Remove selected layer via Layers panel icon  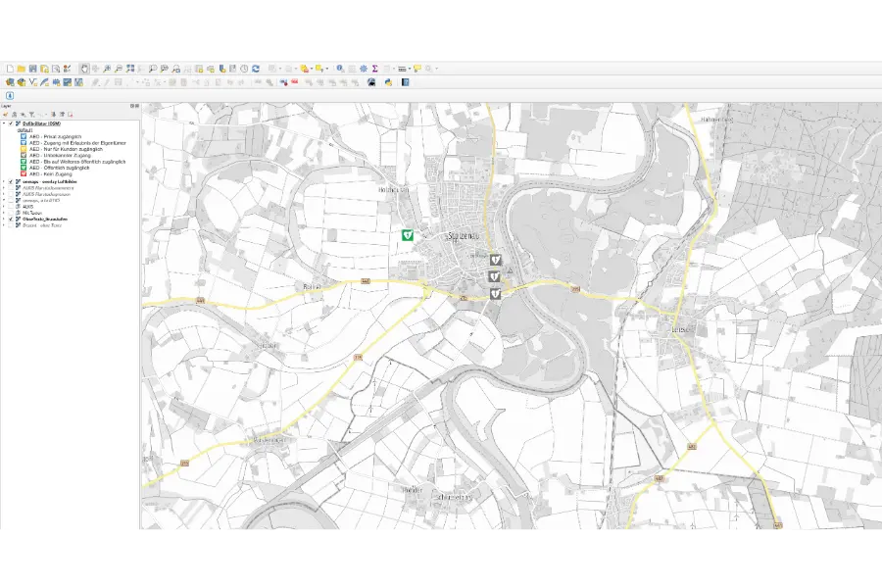tap(71, 115)
